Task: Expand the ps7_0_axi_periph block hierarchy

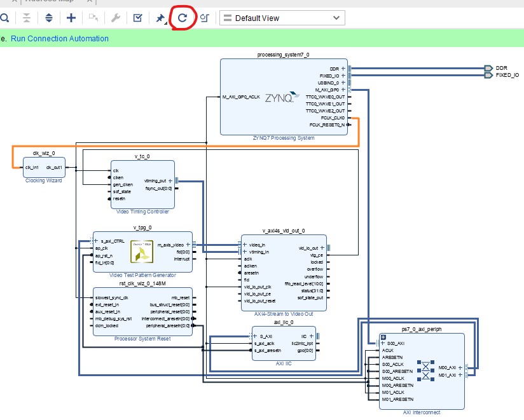Action: click(383, 337)
